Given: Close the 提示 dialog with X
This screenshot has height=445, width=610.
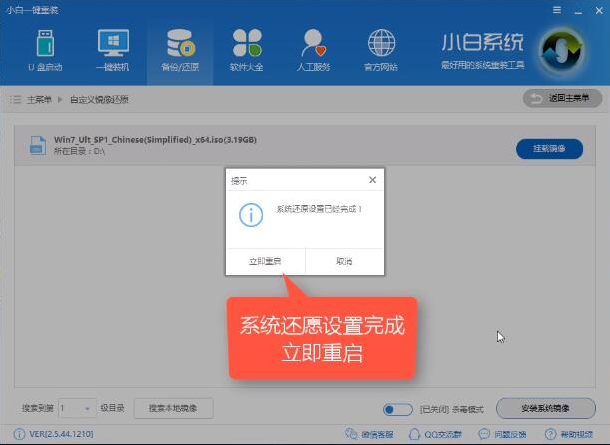Looking at the screenshot, I should coord(372,180).
